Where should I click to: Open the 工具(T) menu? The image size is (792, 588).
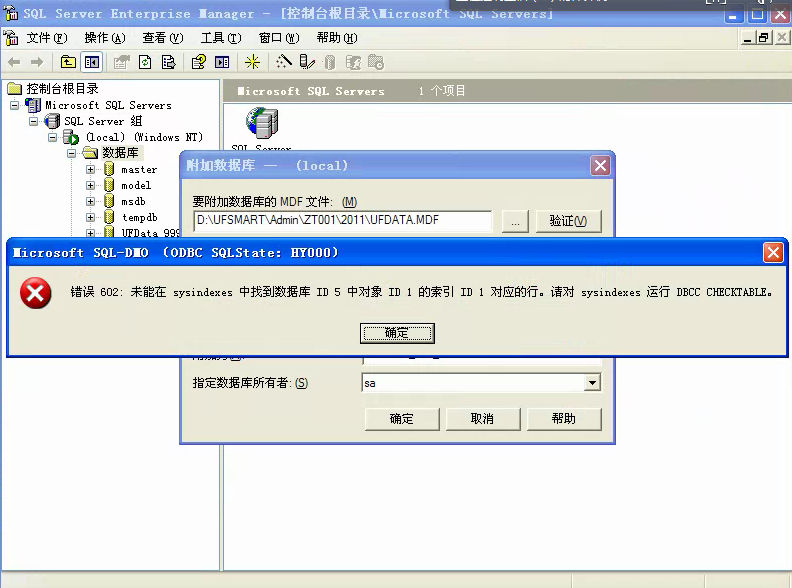pyautogui.click(x=221, y=38)
